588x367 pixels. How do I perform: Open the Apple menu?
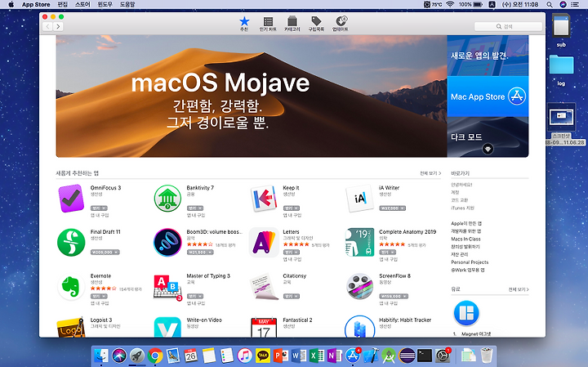coord(11,5)
